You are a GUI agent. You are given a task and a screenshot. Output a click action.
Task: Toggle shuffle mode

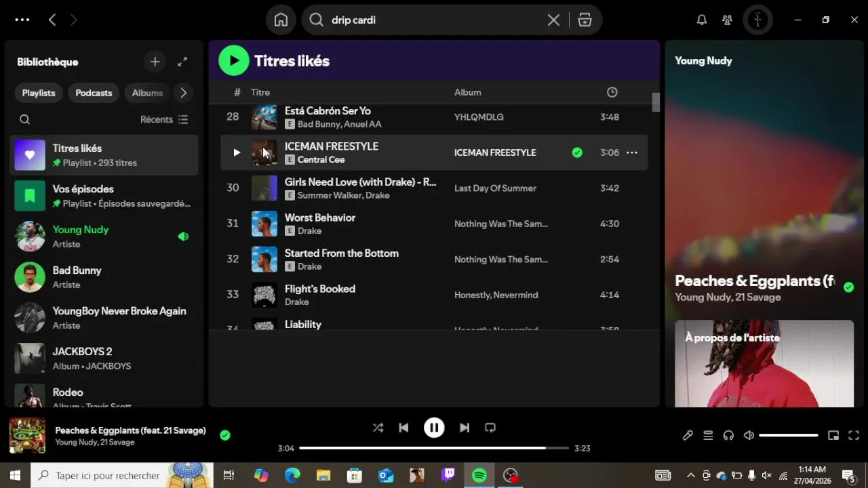pyautogui.click(x=378, y=428)
